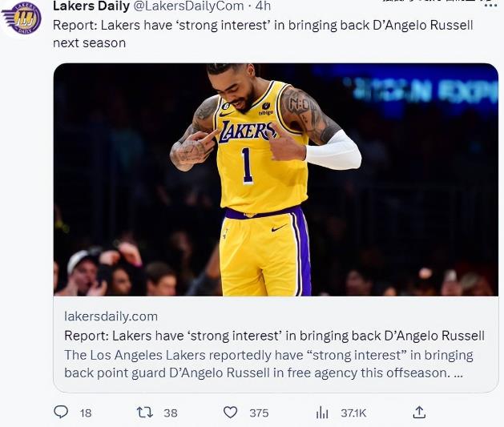Click the share upload arrow icon
Screen dimensions: 504x427
pyautogui.click(x=418, y=413)
